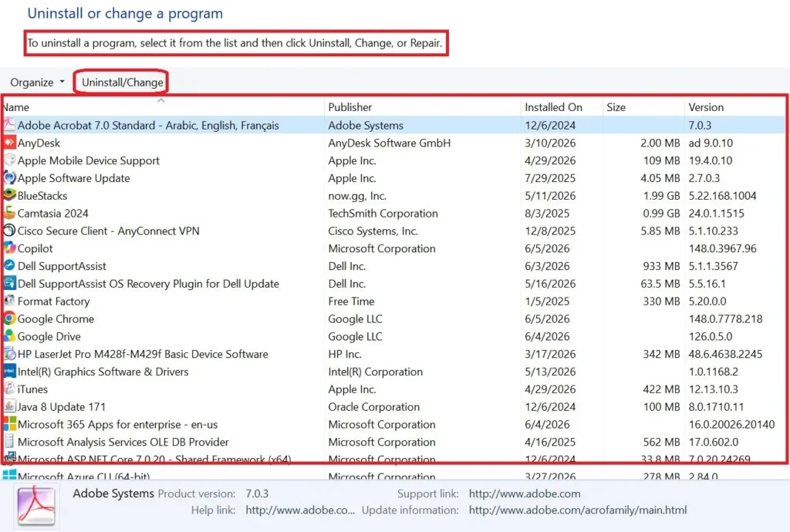This screenshot has height=532, width=790.
Task: Click the Format Factory icon
Action: tap(9, 301)
